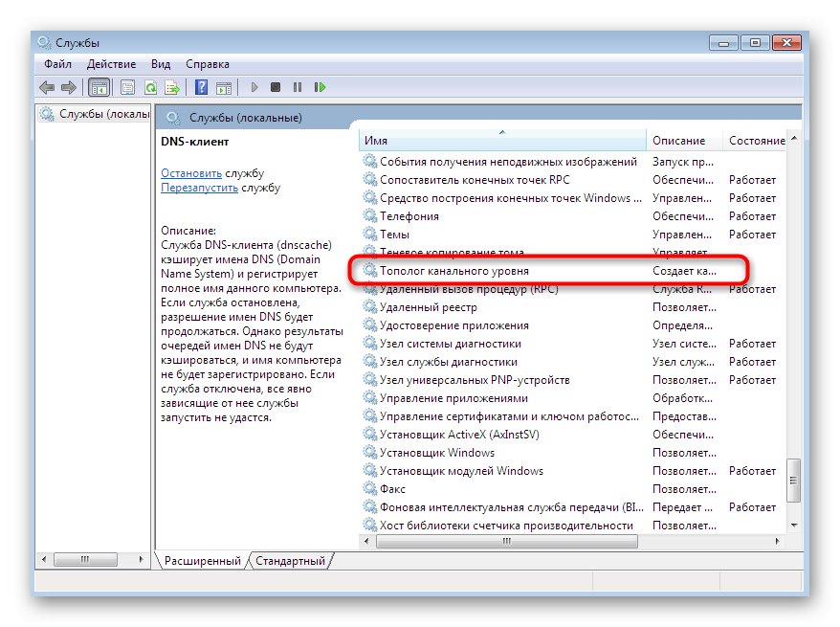Click the gear icon beside Сопоставитель конечных точек RPC
840x627 pixels.
(369, 179)
